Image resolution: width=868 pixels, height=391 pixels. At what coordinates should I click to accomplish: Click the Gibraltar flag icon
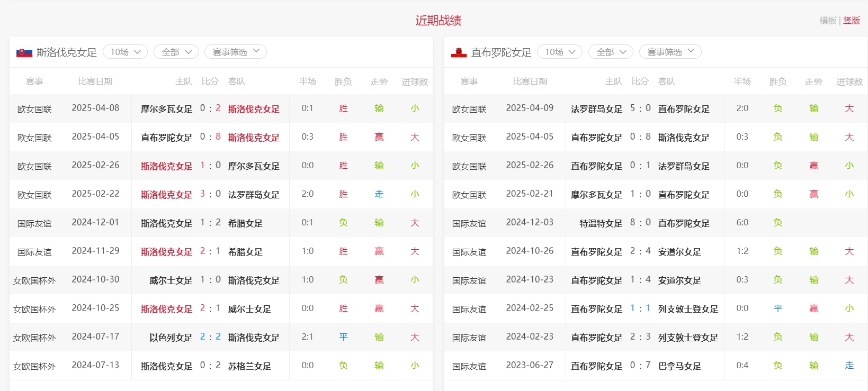pos(458,52)
